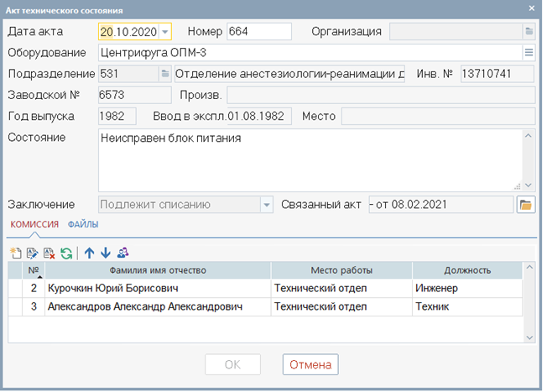Screen dimensions: 547x392
Task: Expand the Дата акта date dropdown
Action: (x=165, y=32)
